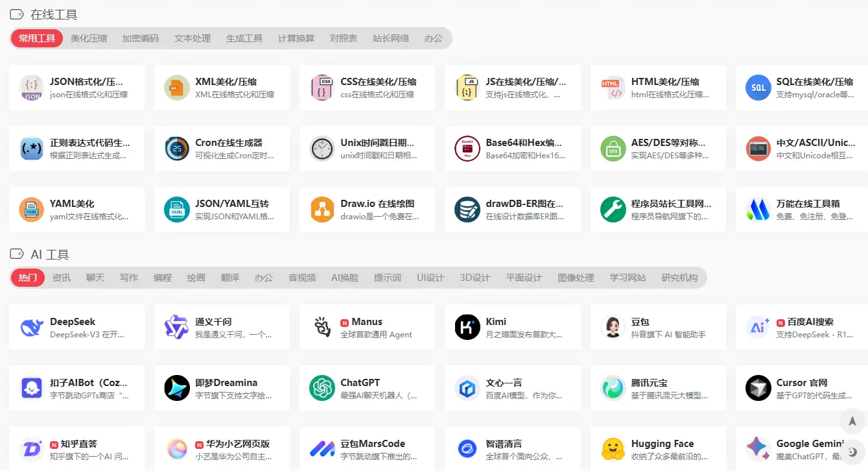
Task: Open the 计算换算 tab
Action: coord(296,38)
